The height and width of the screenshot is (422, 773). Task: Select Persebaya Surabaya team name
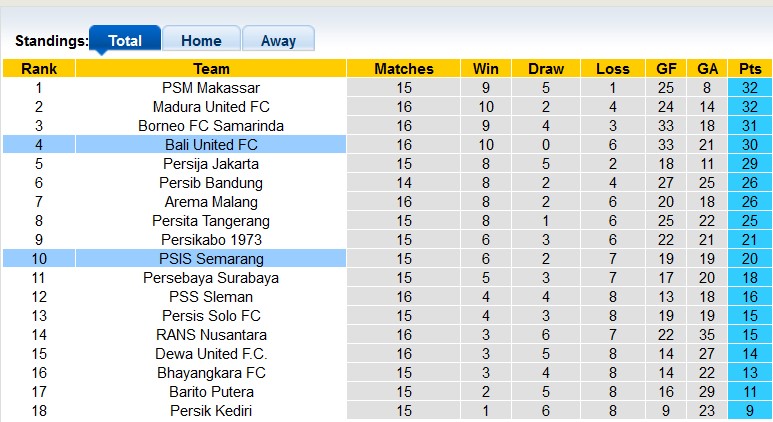point(211,278)
